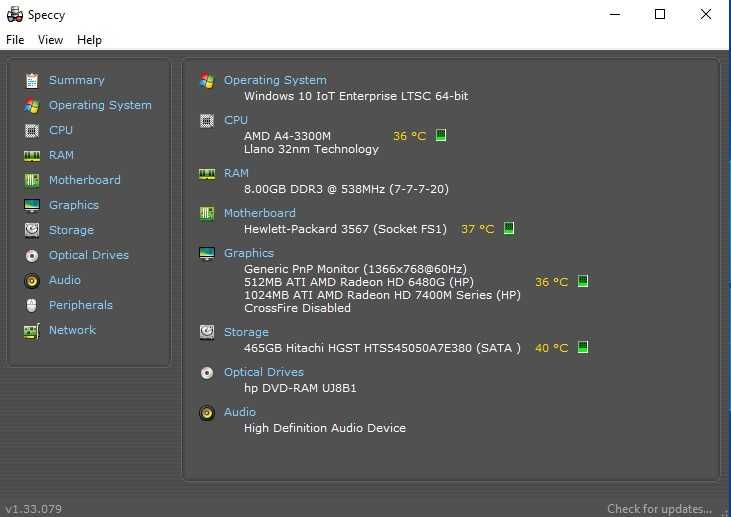Click the Audio speaker icon in summary panel
731x517 pixels.
[x=207, y=413]
